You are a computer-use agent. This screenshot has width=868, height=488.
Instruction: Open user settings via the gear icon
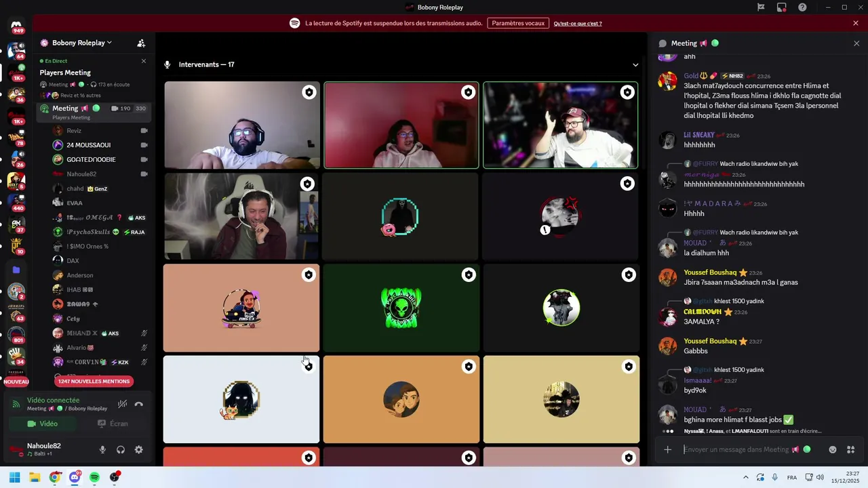(x=139, y=449)
